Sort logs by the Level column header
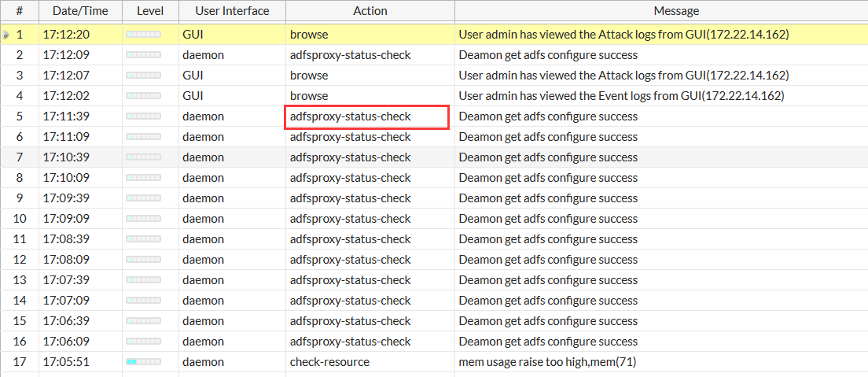The height and width of the screenshot is (377, 868). 150,11
